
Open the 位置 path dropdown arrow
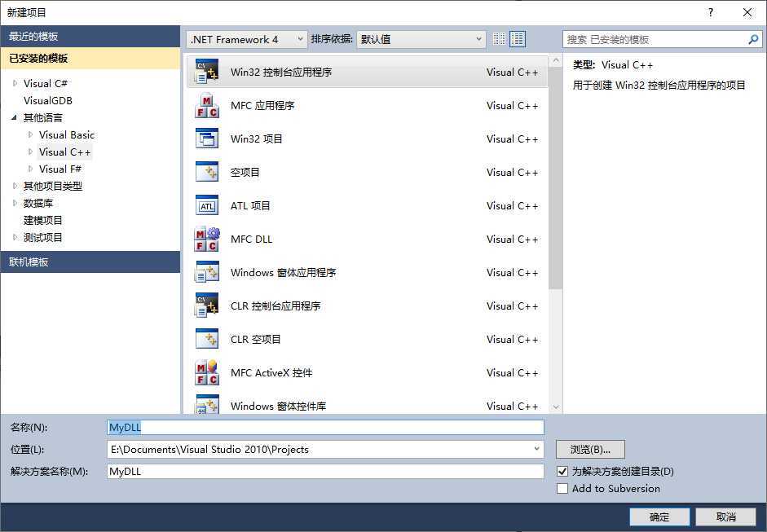[536, 449]
